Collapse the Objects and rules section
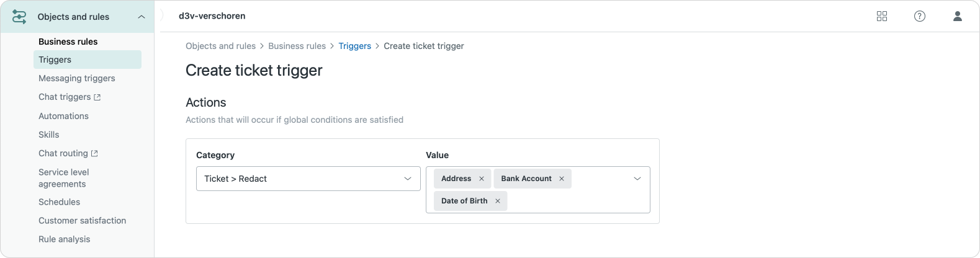Image resolution: width=980 pixels, height=258 pixels. click(x=142, y=17)
